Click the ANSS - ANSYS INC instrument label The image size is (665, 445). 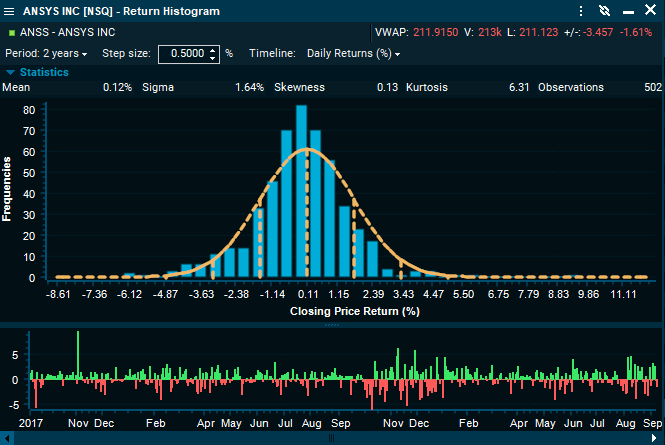67,32
